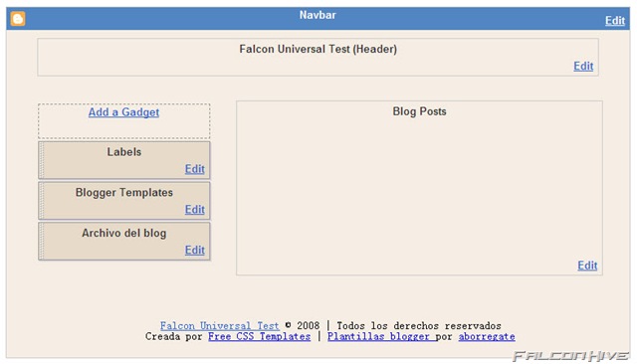Click the Falcon Universal Test (Header) title
637x364 pixels.
pyautogui.click(x=318, y=49)
